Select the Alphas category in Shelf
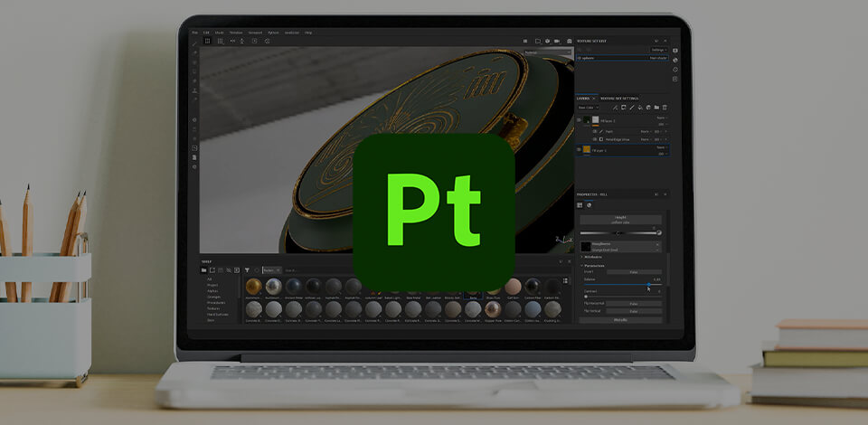This screenshot has height=425, width=868. point(212,290)
